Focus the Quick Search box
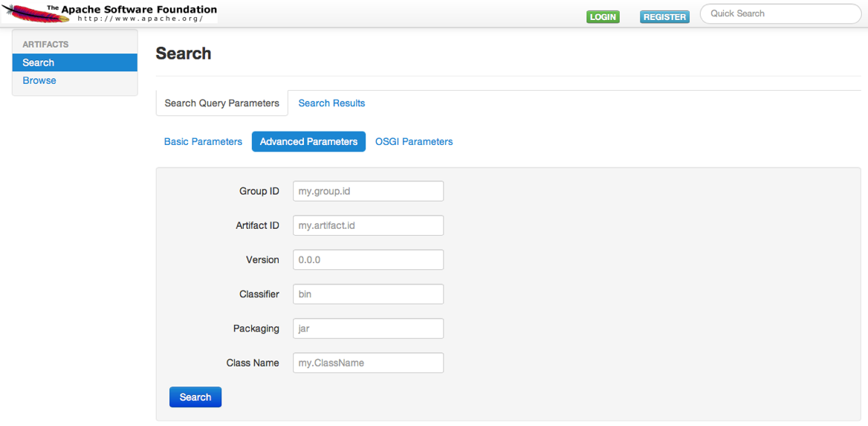This screenshot has width=868, height=426. [779, 13]
